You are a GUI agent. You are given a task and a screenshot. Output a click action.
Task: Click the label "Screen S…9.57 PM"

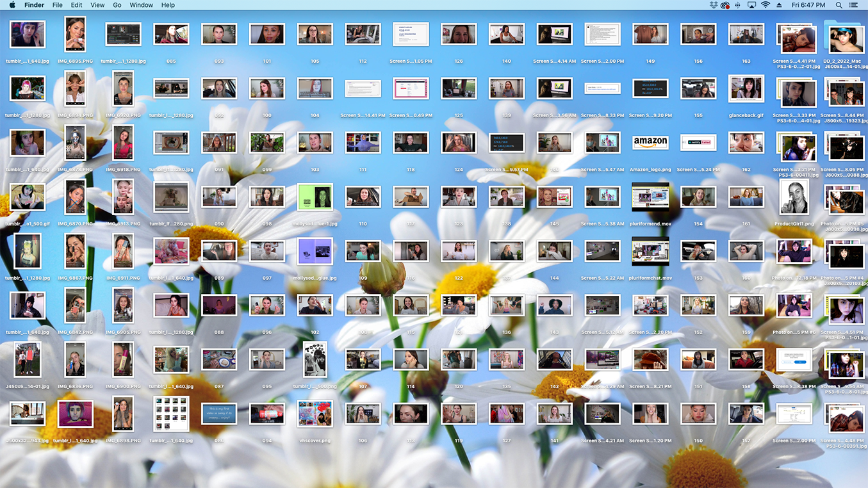[x=507, y=170]
